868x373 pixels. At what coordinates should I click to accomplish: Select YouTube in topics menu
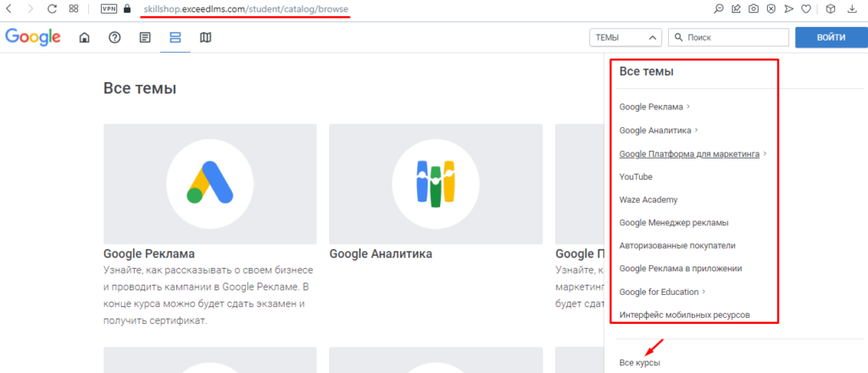[636, 176]
